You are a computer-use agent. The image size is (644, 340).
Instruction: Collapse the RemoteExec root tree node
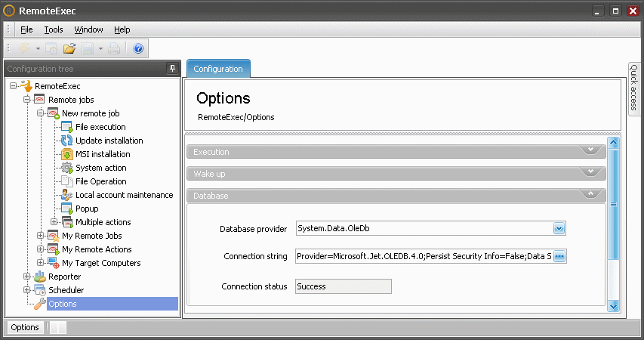(x=13, y=86)
